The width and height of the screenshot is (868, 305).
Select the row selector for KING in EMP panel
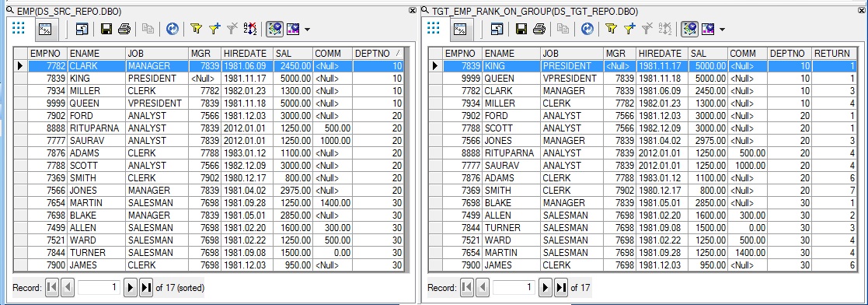(x=20, y=78)
